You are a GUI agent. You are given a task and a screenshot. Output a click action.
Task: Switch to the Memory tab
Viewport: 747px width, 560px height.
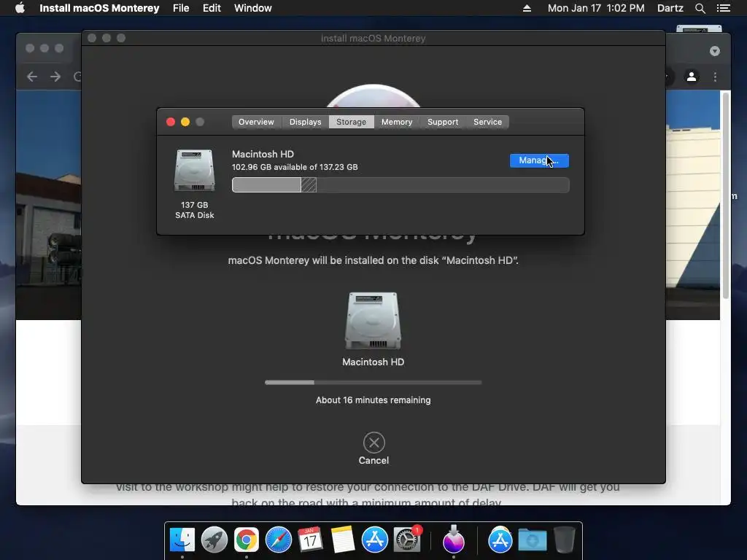click(x=397, y=122)
